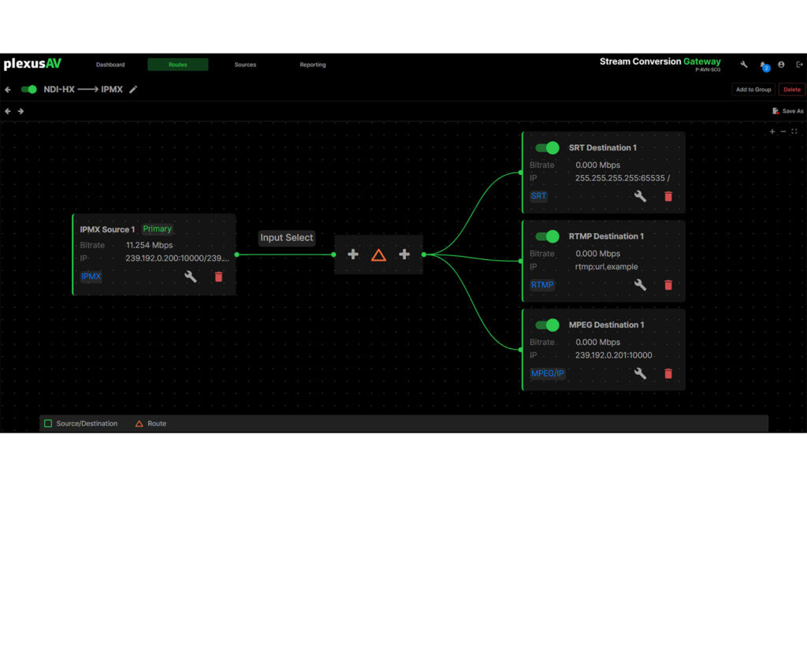Open notifications bell with badge
The height and width of the screenshot is (672, 807).
click(x=763, y=65)
